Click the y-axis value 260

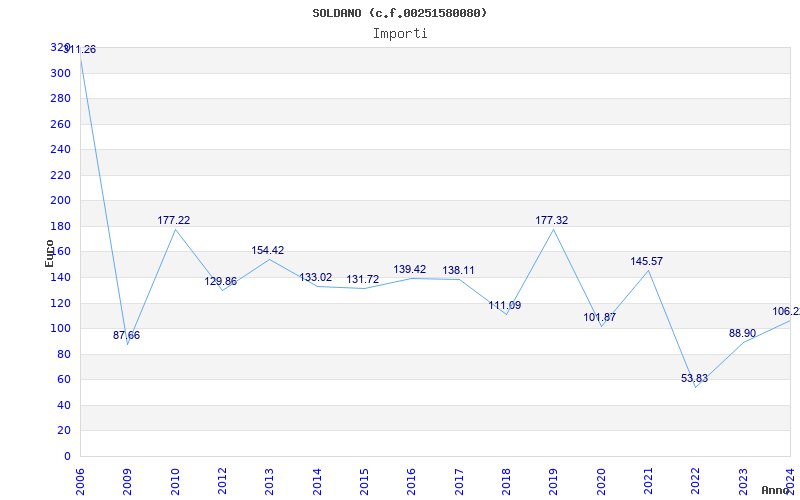[60, 124]
